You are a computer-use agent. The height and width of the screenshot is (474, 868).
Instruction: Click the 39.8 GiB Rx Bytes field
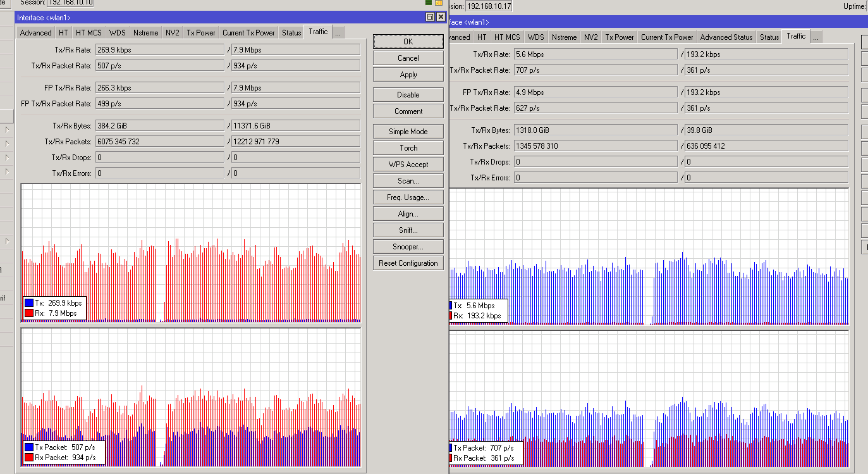(x=766, y=130)
